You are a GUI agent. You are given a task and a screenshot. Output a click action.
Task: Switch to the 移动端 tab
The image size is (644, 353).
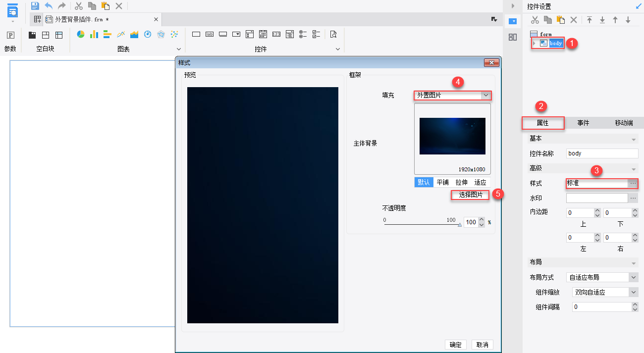click(624, 123)
